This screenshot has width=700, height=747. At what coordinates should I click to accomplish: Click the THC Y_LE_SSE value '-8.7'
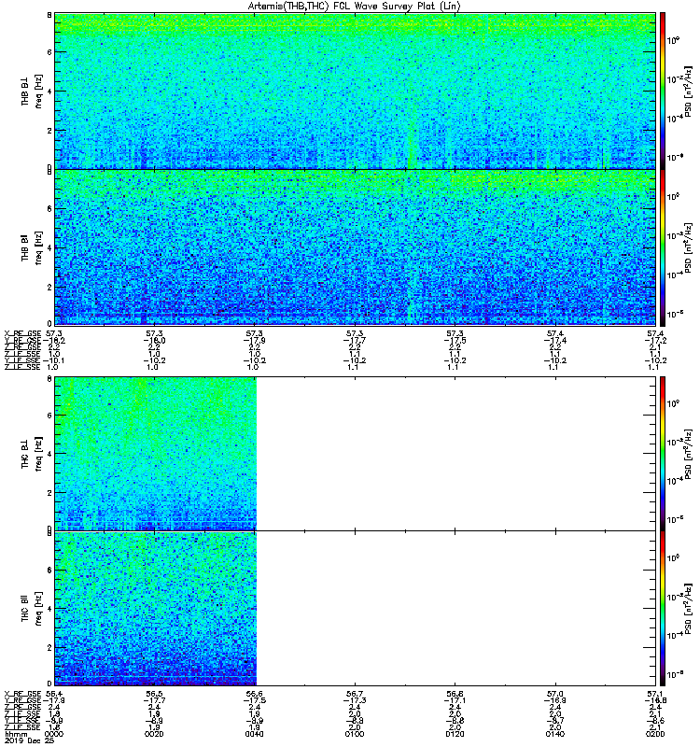click(x=555, y=720)
